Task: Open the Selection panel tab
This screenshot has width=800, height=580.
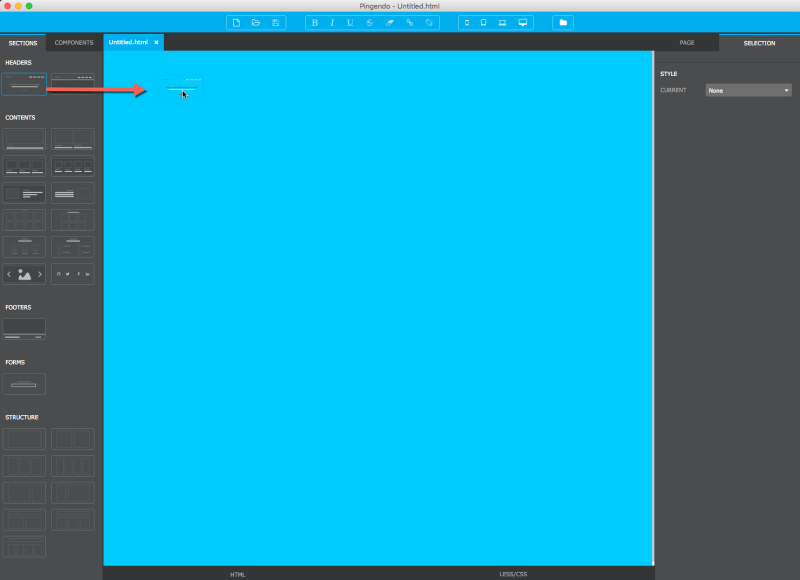Action: [759, 43]
